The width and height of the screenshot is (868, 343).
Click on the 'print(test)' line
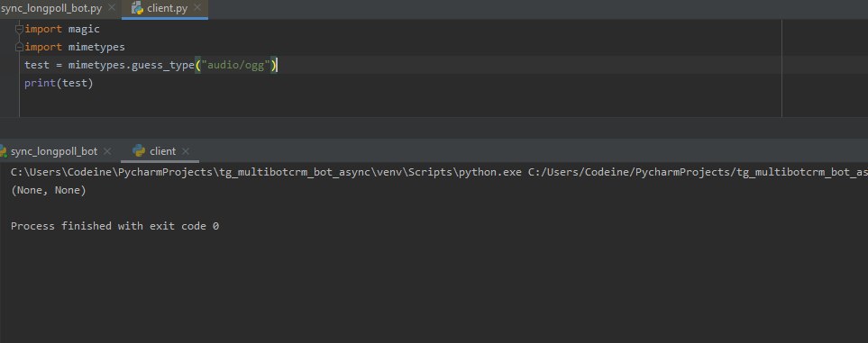click(x=59, y=84)
